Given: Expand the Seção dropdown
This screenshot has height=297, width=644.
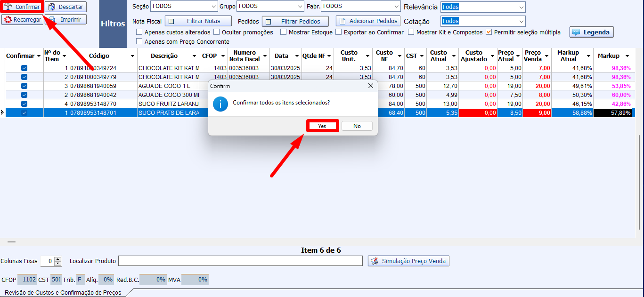Looking at the screenshot, I should 212,7.
